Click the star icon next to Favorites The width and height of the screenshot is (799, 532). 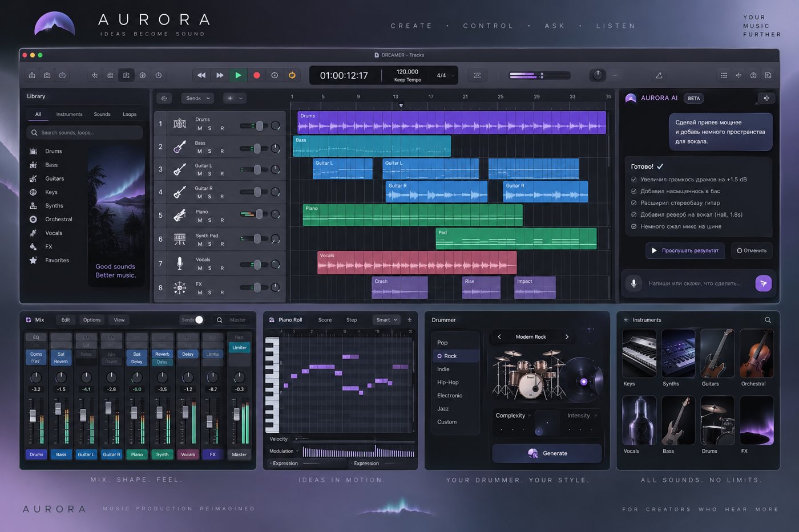(33, 260)
